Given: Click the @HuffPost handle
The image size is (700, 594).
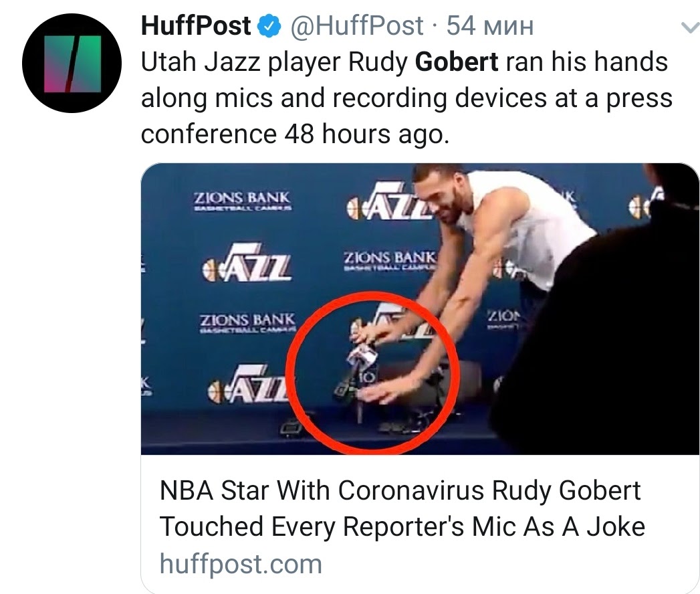Looking at the screenshot, I should pyautogui.click(x=356, y=26).
